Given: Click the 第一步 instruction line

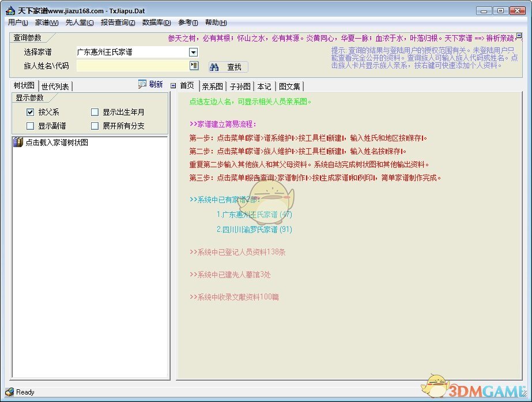Looking at the screenshot, I should (308, 138).
